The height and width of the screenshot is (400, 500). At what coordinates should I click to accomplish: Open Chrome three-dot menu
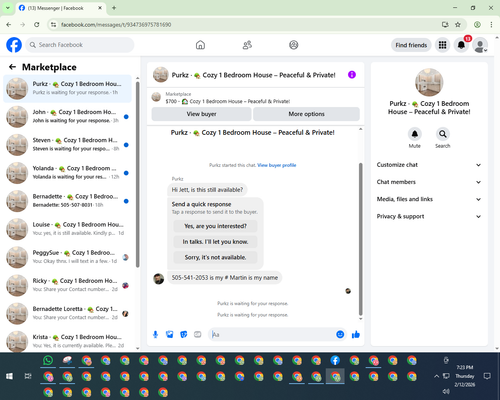coord(491,25)
